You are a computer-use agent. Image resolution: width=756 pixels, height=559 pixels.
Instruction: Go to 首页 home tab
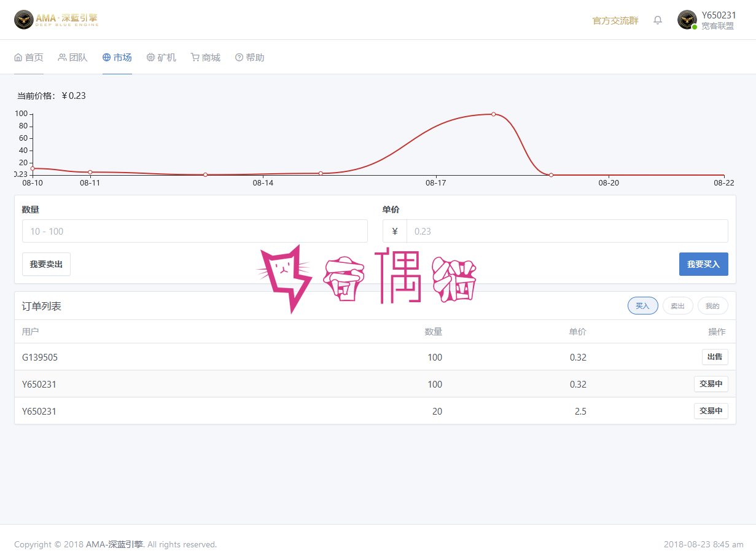click(29, 57)
